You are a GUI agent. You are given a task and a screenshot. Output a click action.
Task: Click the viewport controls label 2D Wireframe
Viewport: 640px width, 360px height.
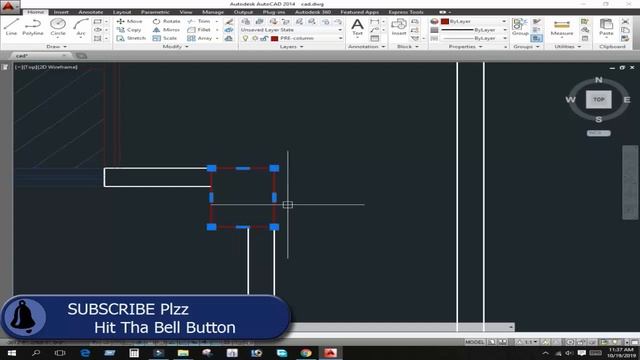tap(58, 67)
